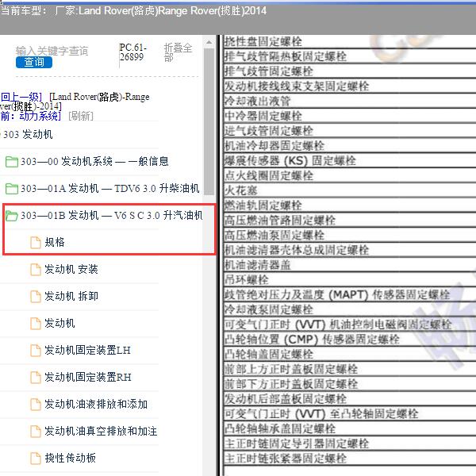Select table row 中冷器固定螺栓
Viewport: 476px width, 476px height.
(x=349, y=116)
